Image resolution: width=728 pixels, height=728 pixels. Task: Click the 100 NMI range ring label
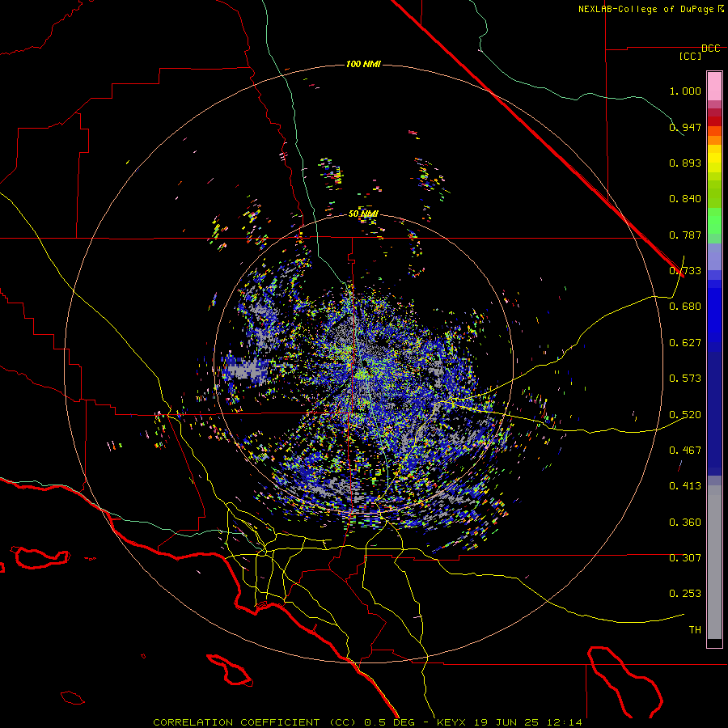[363, 64]
